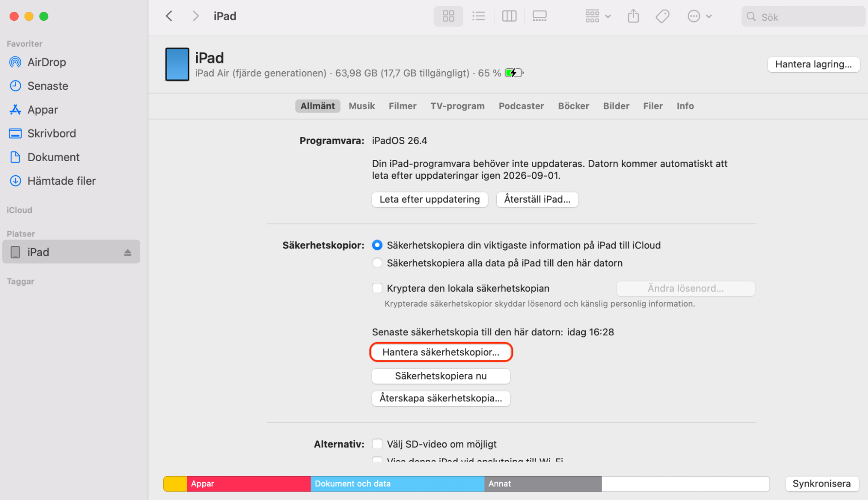Click the Taggar sidebar section header
868x500 pixels.
point(20,281)
